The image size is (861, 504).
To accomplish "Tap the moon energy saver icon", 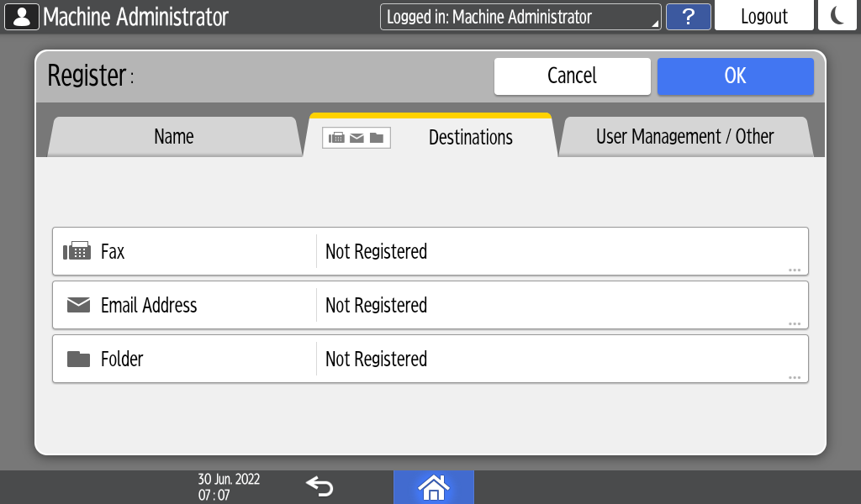I will 837,16.
